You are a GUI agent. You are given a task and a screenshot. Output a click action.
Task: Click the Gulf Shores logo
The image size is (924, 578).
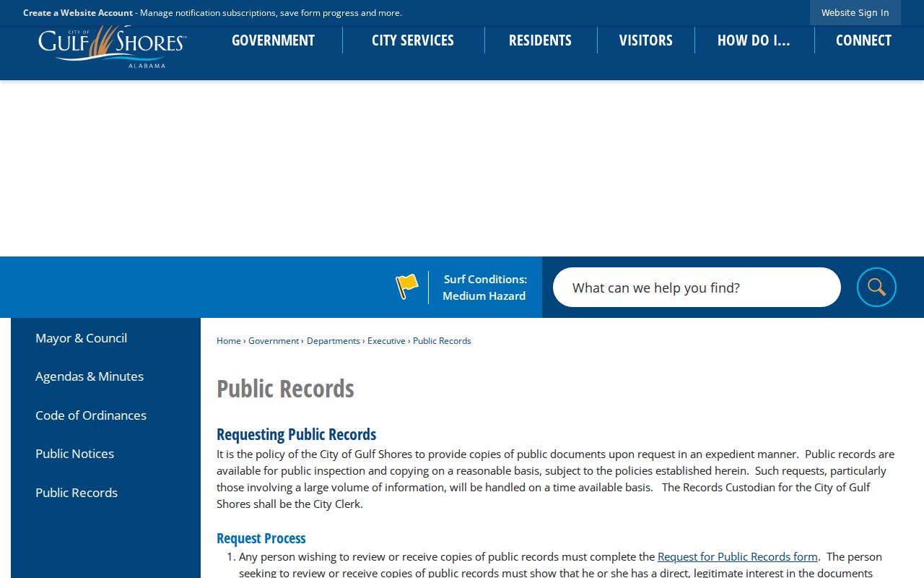coord(113,48)
